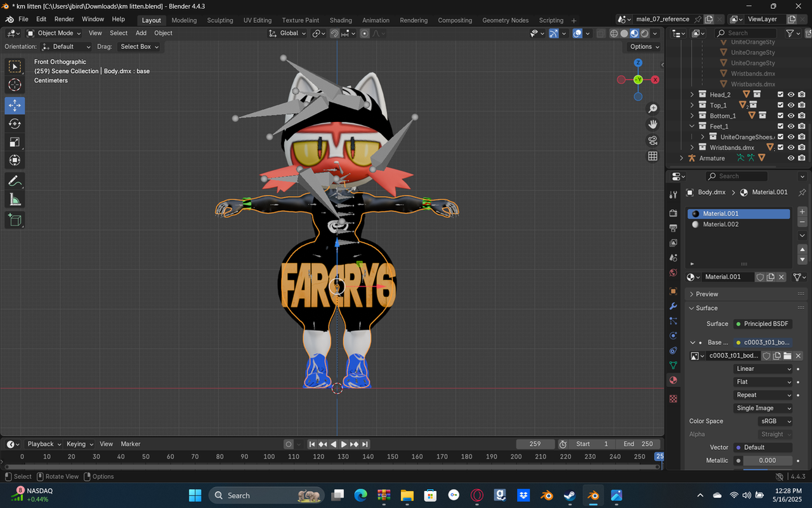Open the World properties tab
The width and height of the screenshot is (812, 508).
673,273
